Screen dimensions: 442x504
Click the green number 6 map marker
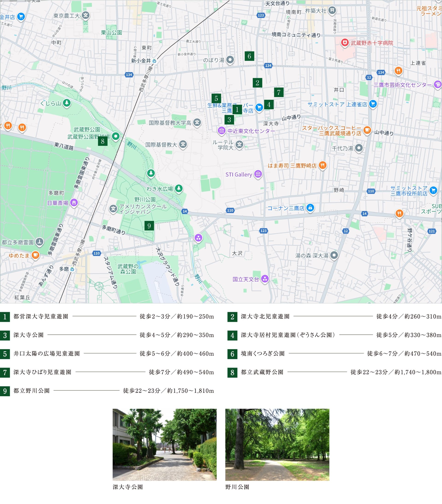coord(249,56)
